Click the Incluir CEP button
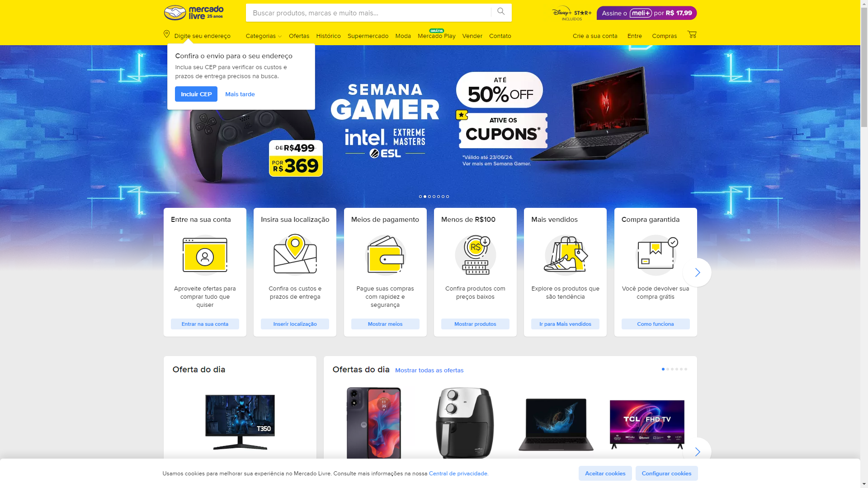This screenshot has height=488, width=868. [196, 94]
